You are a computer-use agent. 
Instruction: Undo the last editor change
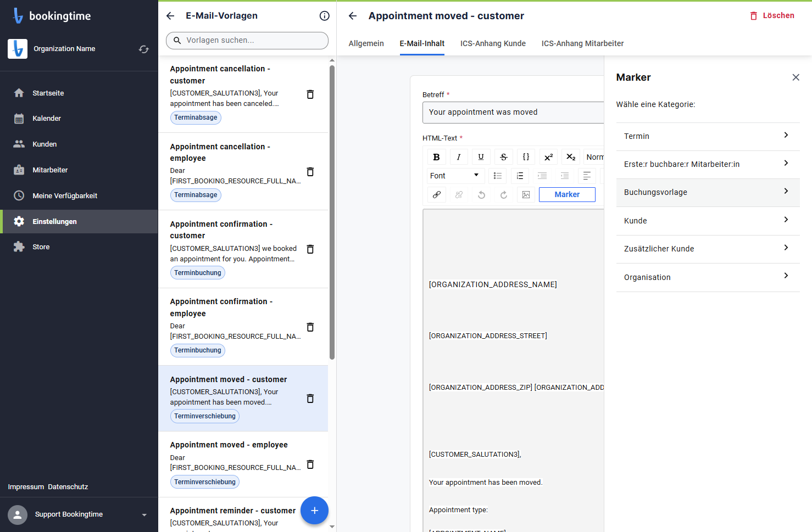pyautogui.click(x=481, y=194)
